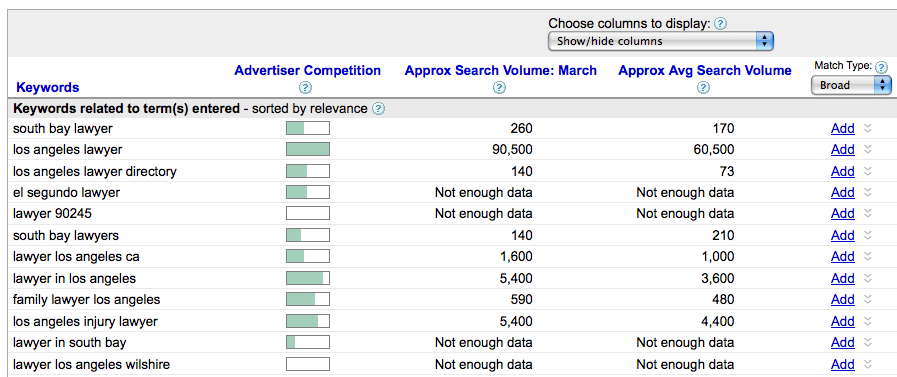Image resolution: width=897 pixels, height=377 pixels.
Task: Click competition bar for los angeles lawyer
Action: click(x=308, y=149)
